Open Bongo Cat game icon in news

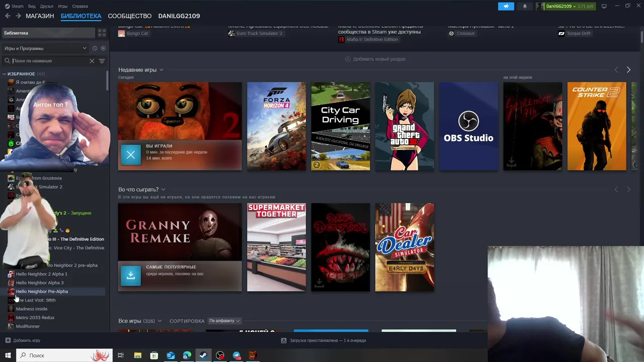pyautogui.click(x=121, y=33)
